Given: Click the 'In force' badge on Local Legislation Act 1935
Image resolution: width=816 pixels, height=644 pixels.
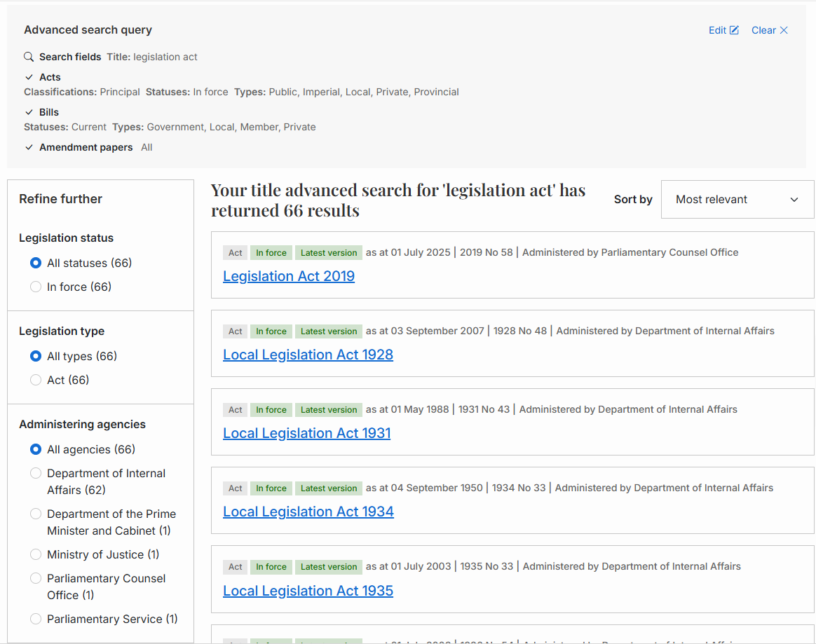Looking at the screenshot, I should (271, 566).
